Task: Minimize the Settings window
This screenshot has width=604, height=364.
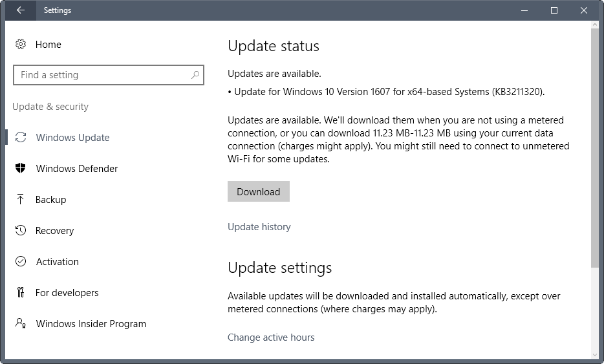Action: pos(524,10)
